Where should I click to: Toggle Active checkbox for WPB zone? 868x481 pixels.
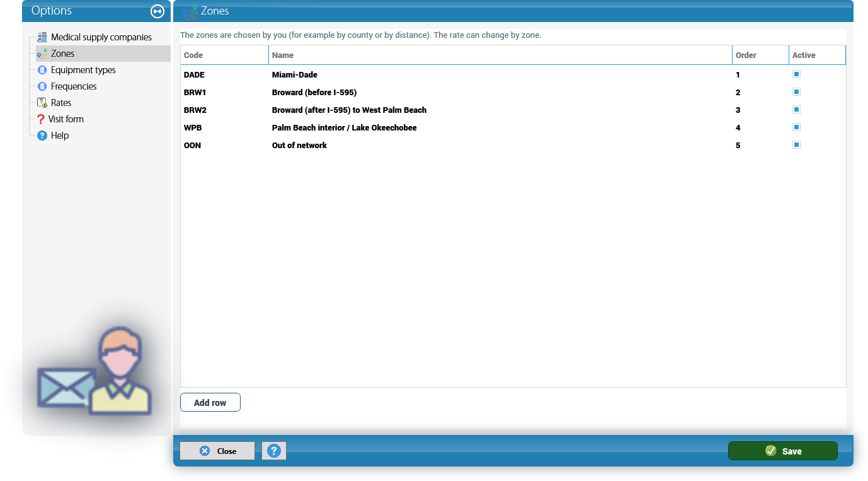point(796,127)
